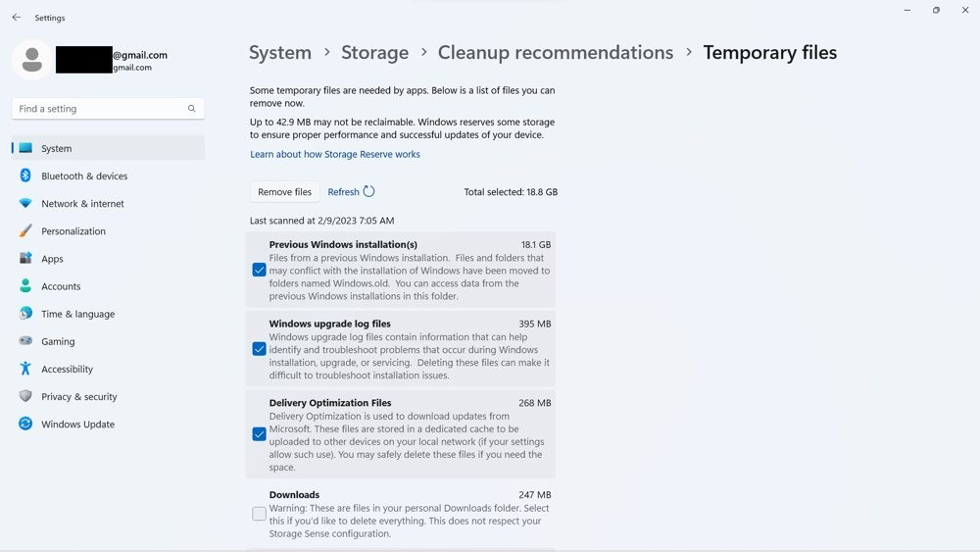Image resolution: width=980 pixels, height=552 pixels.
Task: Click the Remove files button
Action: pos(284,192)
